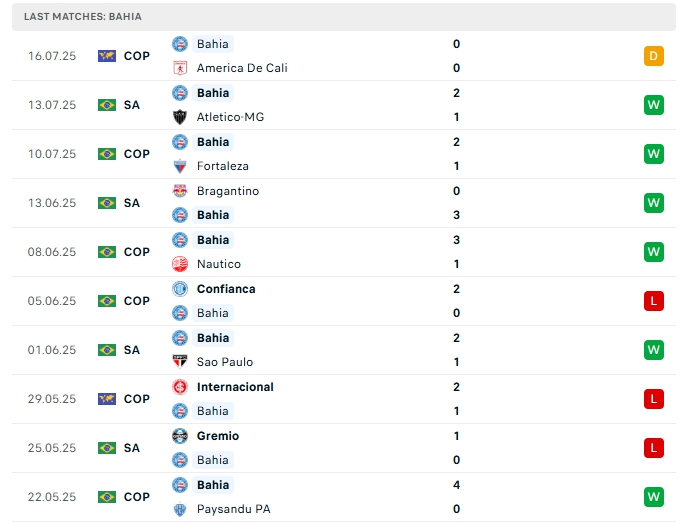This screenshot has height=524, width=686.
Task: Click the Confianca club crest
Action: (x=180, y=289)
